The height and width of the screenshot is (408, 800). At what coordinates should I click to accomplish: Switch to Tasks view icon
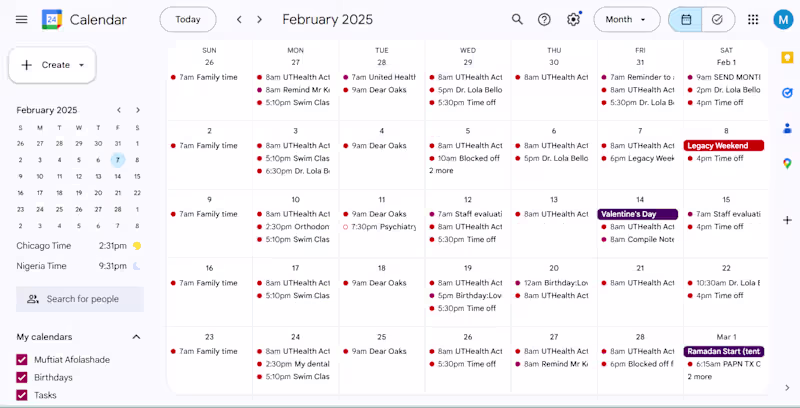717,19
